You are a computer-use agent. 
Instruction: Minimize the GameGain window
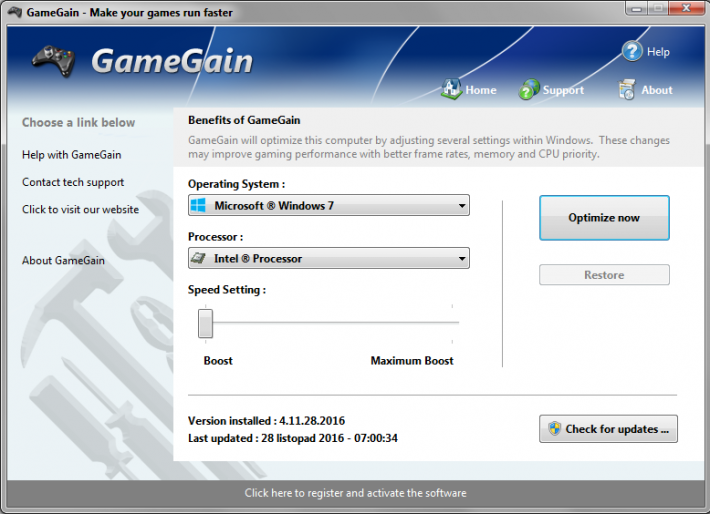pyautogui.click(x=636, y=9)
